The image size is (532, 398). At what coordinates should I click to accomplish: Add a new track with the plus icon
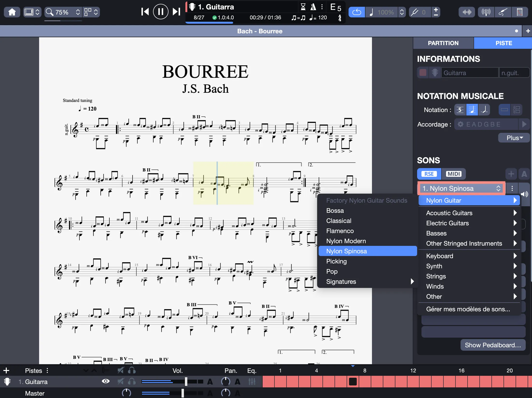tap(6, 370)
